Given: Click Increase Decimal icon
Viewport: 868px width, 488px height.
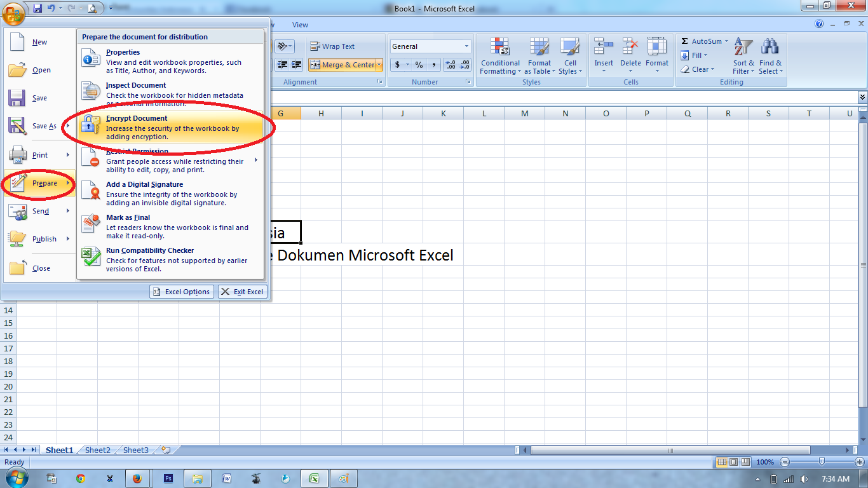Looking at the screenshot, I should coord(451,65).
